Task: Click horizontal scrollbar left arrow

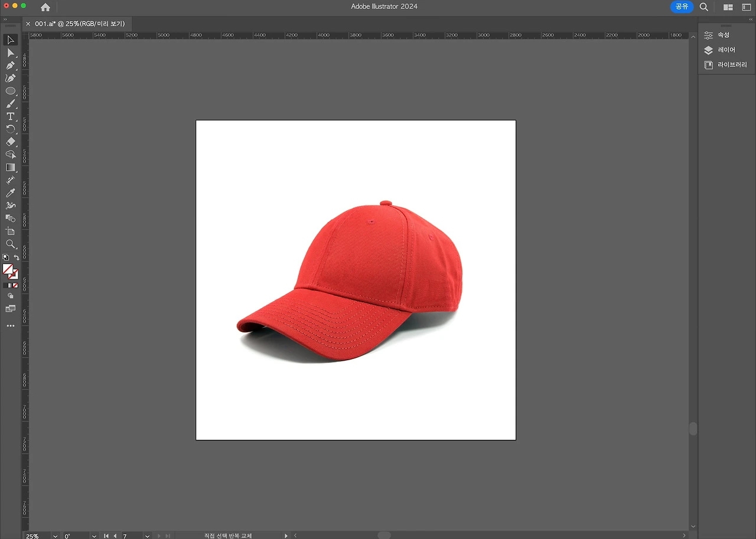Action: (x=295, y=535)
